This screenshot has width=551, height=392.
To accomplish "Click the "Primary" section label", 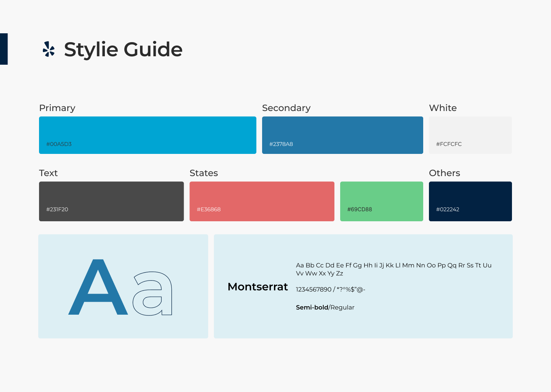I will tap(57, 108).
